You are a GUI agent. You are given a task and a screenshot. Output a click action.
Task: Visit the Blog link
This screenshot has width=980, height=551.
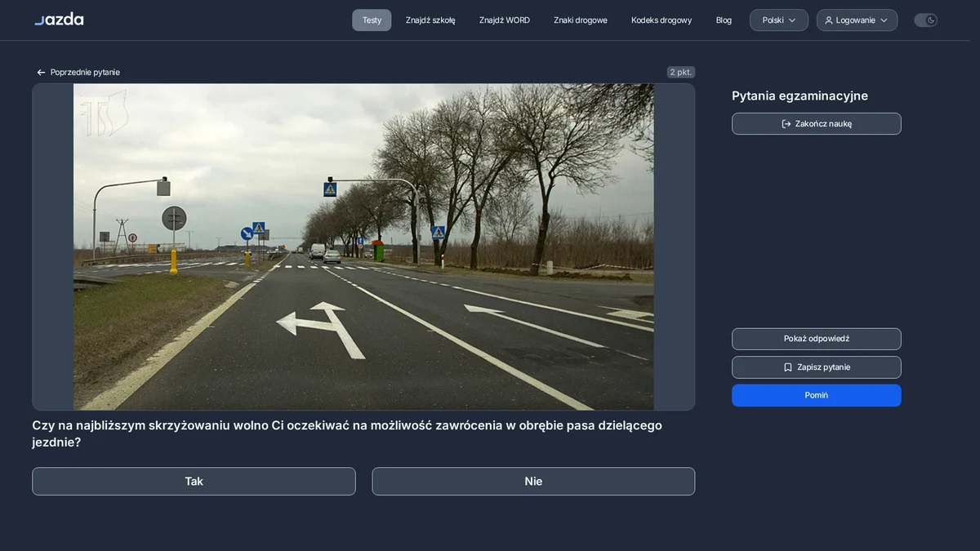[x=724, y=20]
